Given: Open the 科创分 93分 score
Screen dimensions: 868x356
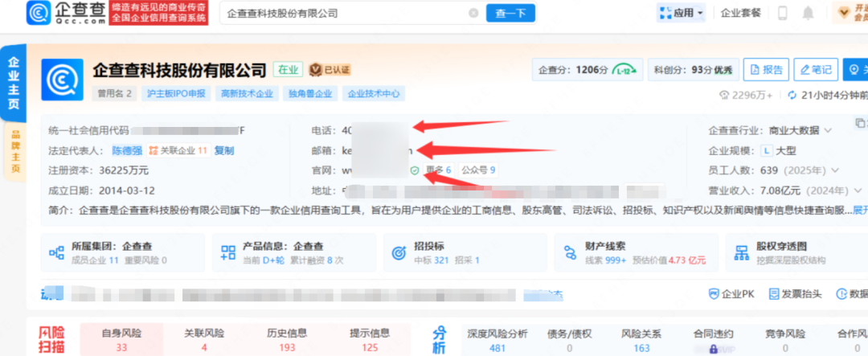Looking at the screenshot, I should [693, 70].
